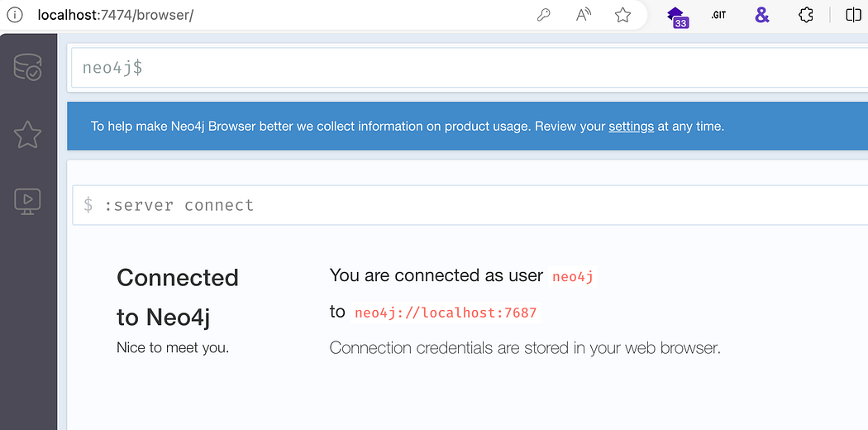Focus the neo4j$ Cypher editor input
Image resolution: width=868 pixels, height=430 pixels.
[470, 68]
